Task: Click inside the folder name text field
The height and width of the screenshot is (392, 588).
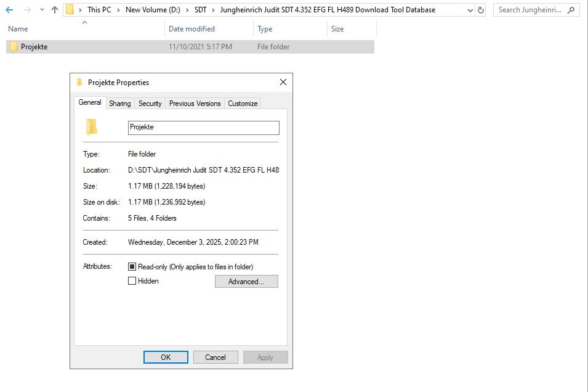Action: point(203,127)
